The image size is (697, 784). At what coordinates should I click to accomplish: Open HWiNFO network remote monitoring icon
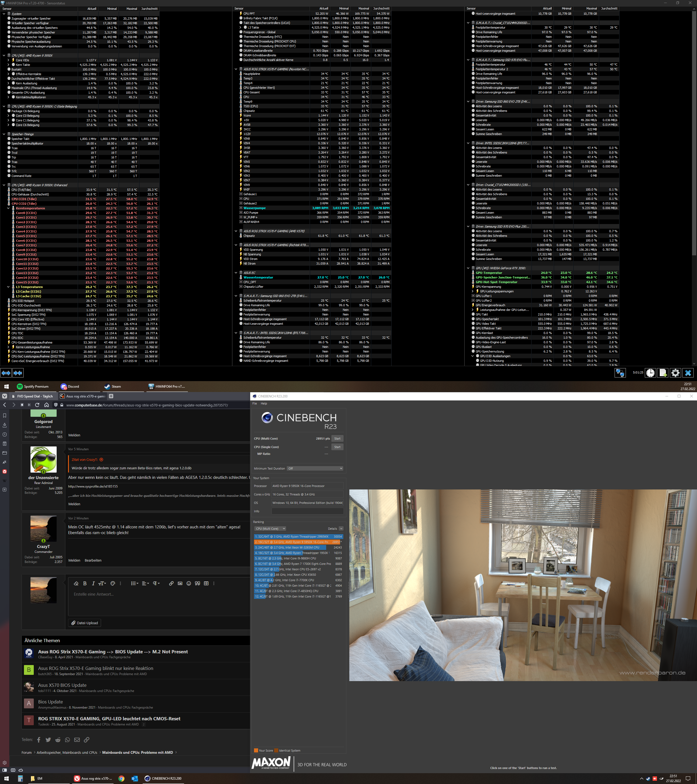point(620,373)
